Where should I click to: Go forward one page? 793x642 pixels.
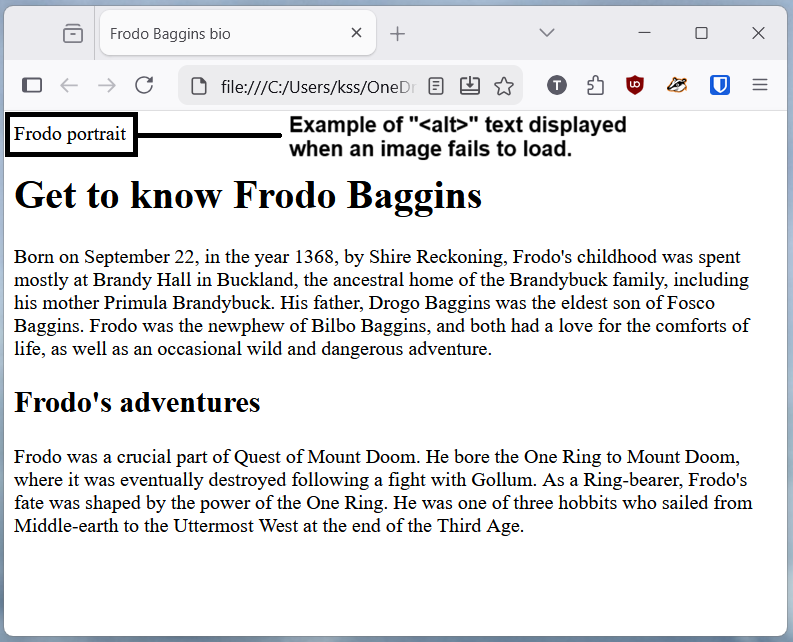107,85
